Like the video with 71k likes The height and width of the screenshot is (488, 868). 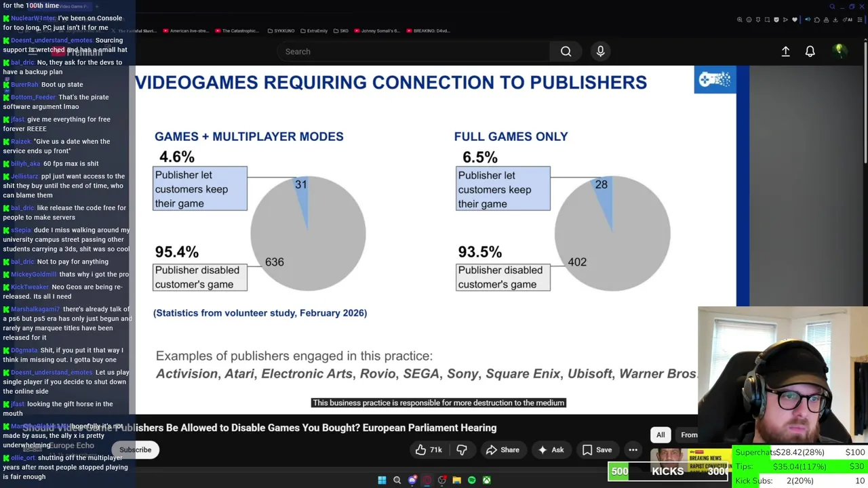point(428,449)
